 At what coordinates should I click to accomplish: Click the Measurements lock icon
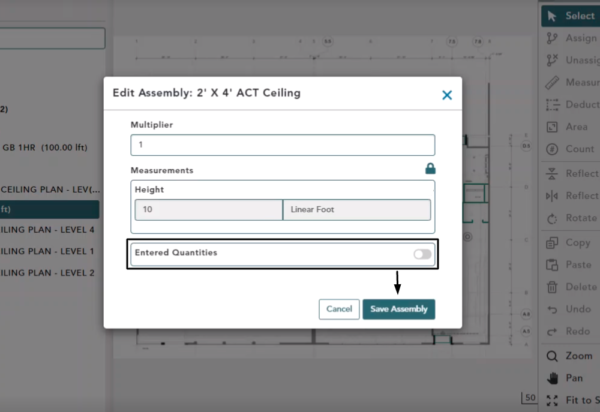click(x=430, y=168)
